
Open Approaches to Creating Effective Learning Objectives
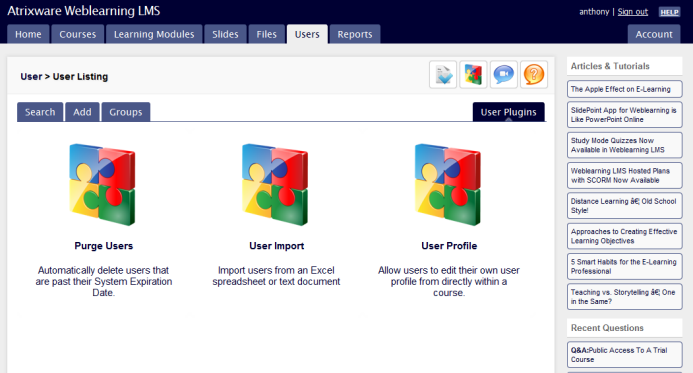click(624, 236)
